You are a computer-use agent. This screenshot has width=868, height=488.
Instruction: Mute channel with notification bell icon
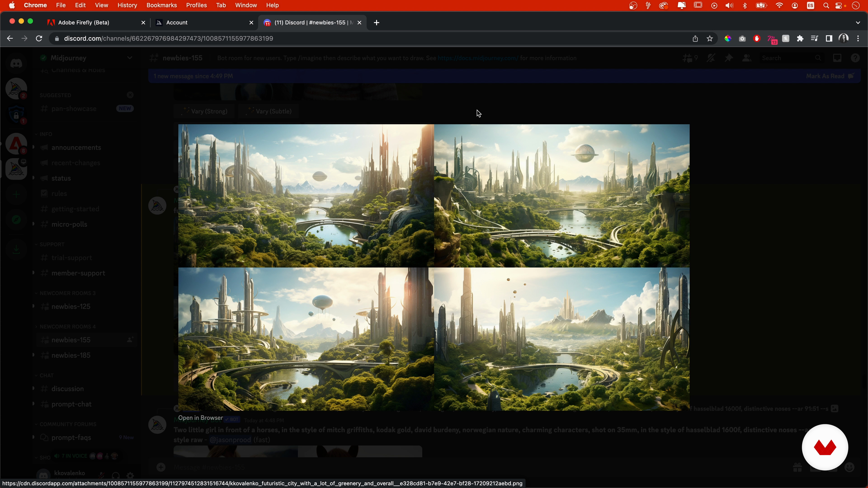[711, 58]
